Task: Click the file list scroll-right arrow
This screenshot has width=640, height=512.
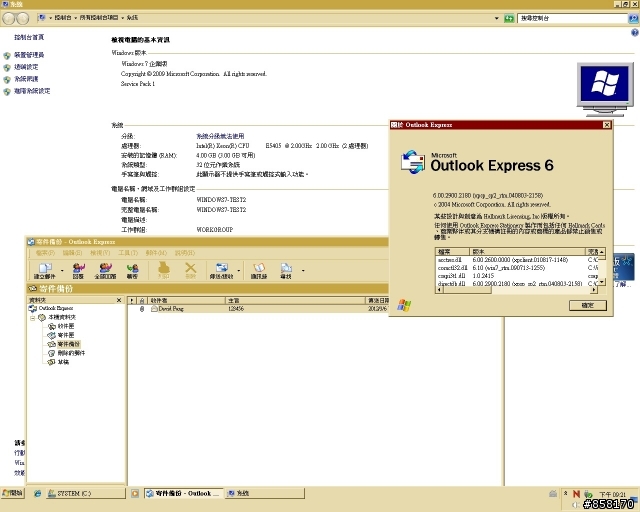Action: pyautogui.click(x=594, y=289)
